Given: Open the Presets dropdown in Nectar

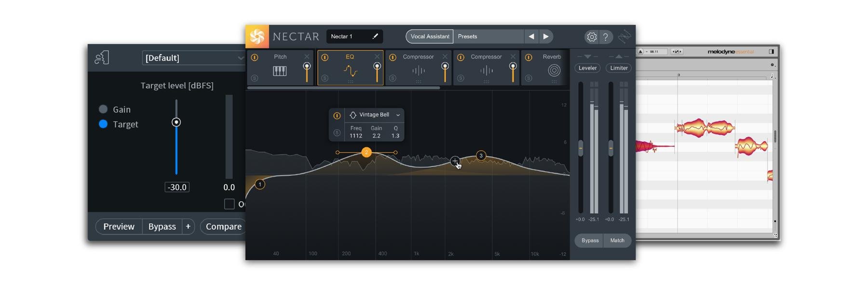Looking at the screenshot, I should 488,37.
